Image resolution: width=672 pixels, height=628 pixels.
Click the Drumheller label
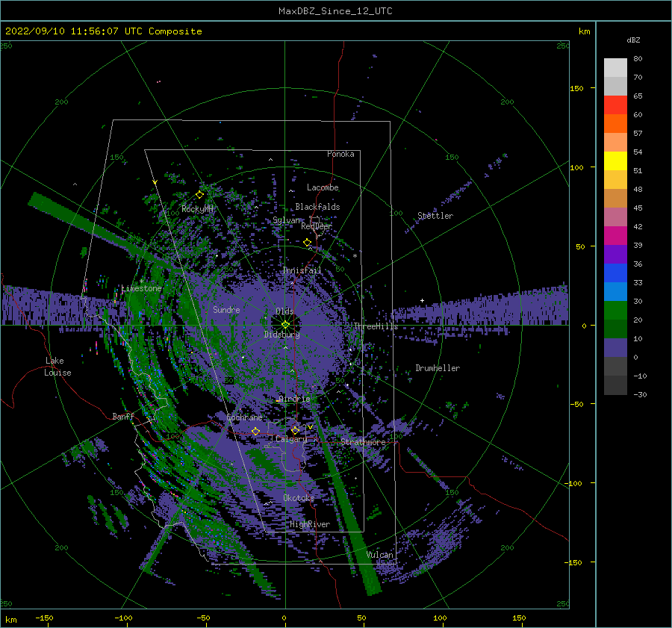pyautogui.click(x=438, y=368)
